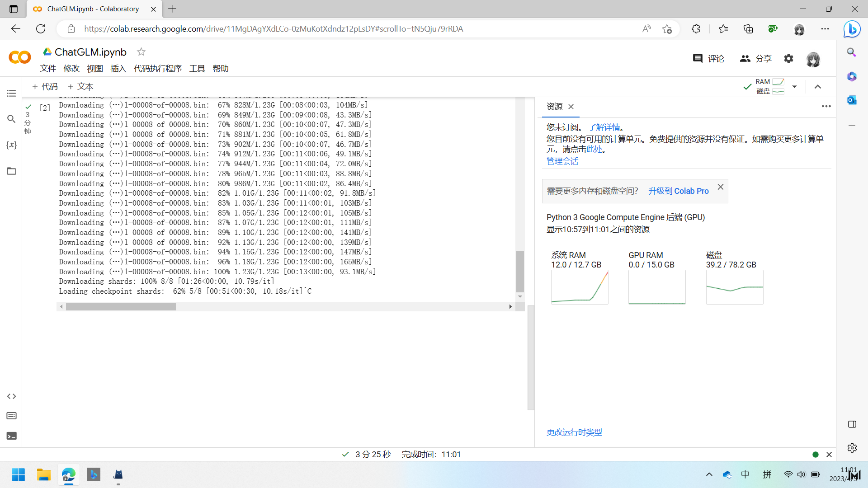Screen dimensions: 868x488
Task: Open Colab settings gear icon
Action: (x=788, y=59)
